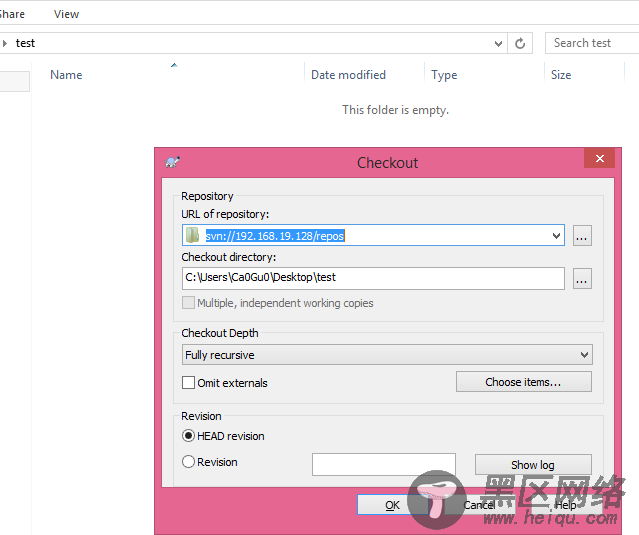Click the Choose items... button
The width and height of the screenshot is (639, 535).
point(524,382)
